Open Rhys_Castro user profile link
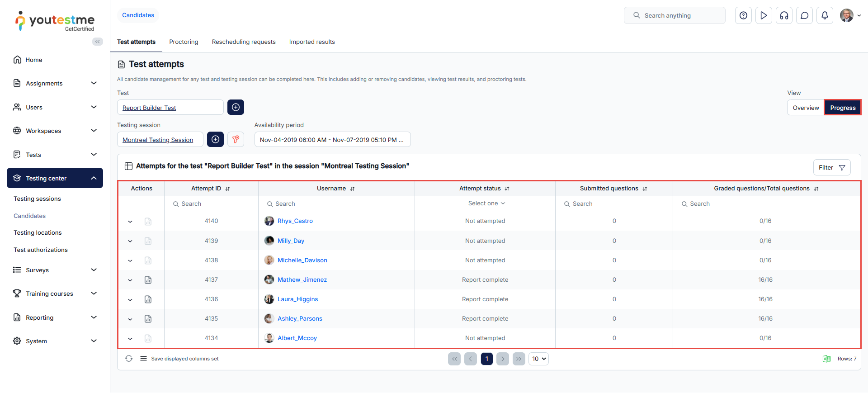Screen dimensions: 868x393 (295, 221)
